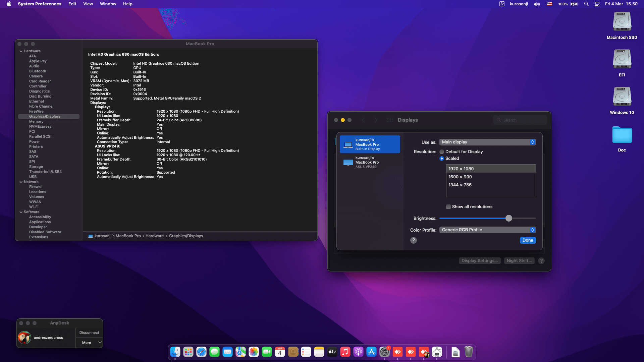The height and width of the screenshot is (362, 644).
Task: Open the Podcasts app
Action: [x=358, y=352]
